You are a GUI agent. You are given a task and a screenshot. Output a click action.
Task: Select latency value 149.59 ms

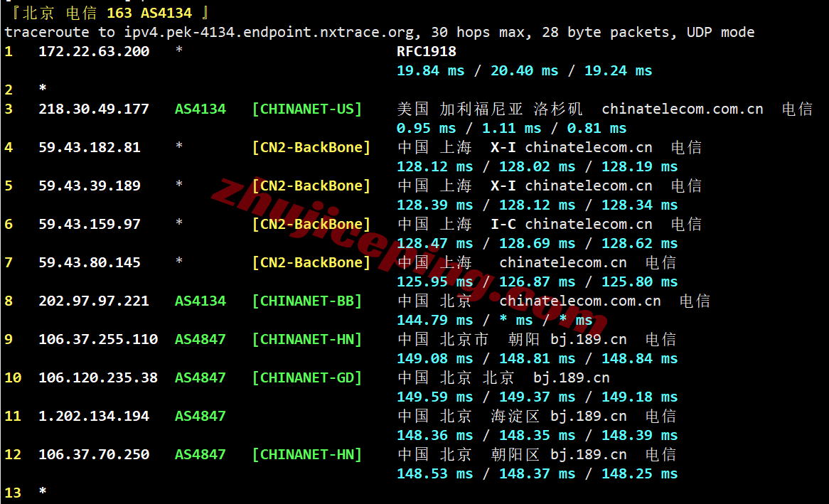click(x=434, y=397)
